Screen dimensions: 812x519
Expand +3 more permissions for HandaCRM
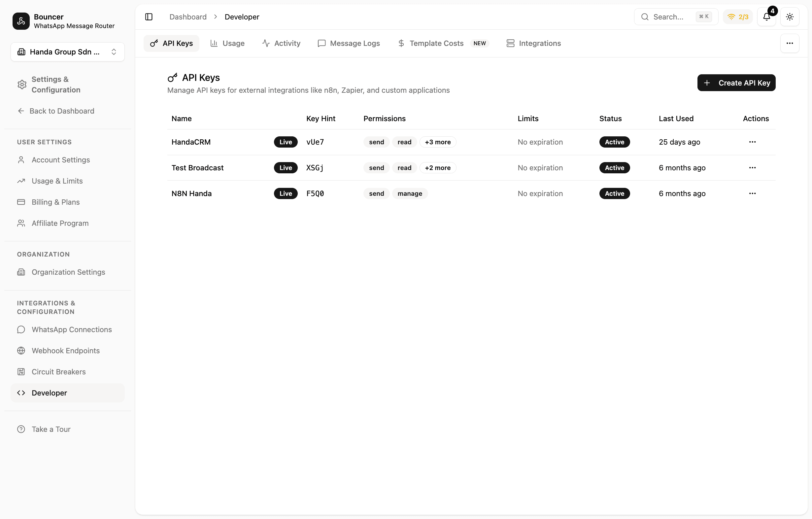tap(438, 142)
